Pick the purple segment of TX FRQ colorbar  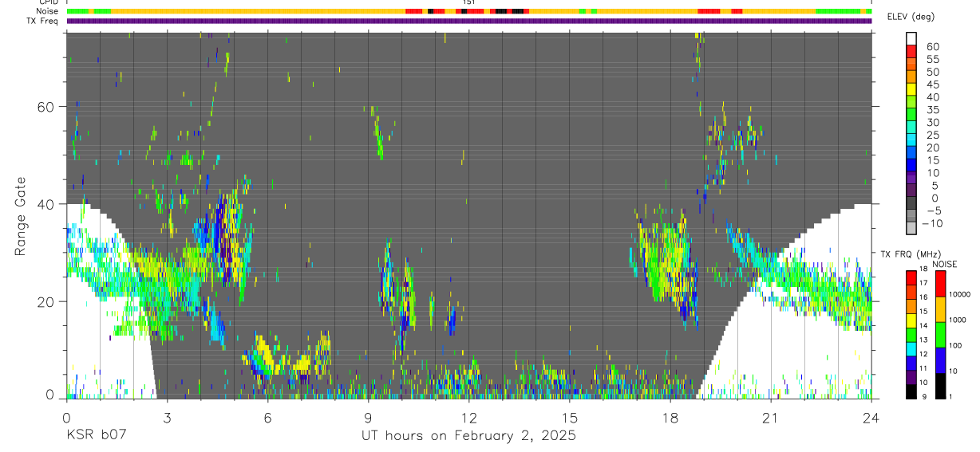click(911, 378)
